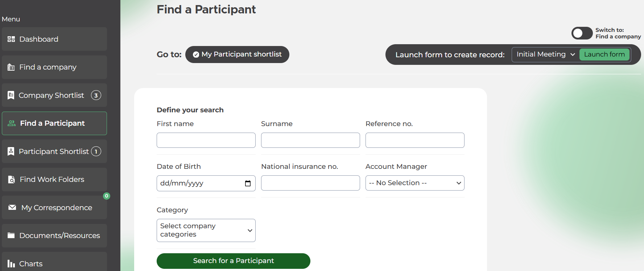Open Participant Shortlist from the sidebar menu
644x271 pixels.
[x=54, y=151]
